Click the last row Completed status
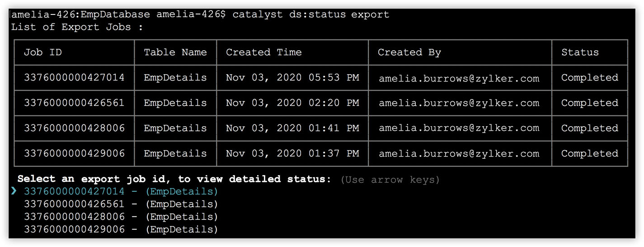This screenshot has height=247, width=644. [590, 154]
